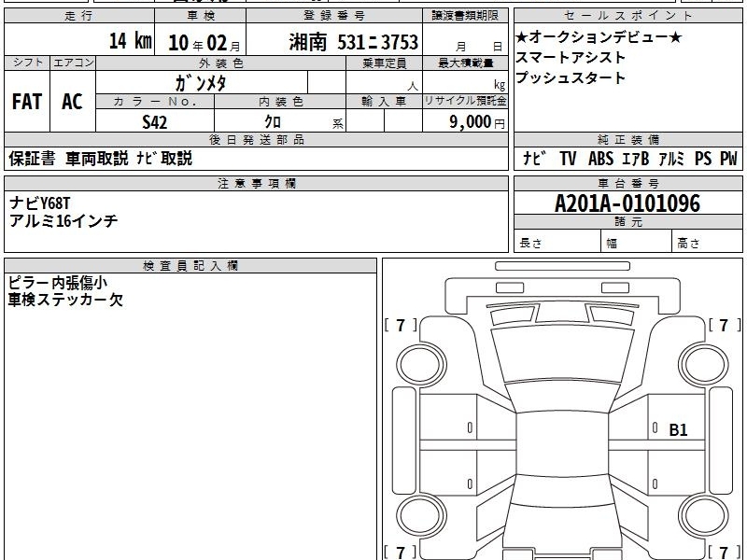Select chassis number 'A201A-0101096'
Screen dimensions: 747x560
(627, 203)
